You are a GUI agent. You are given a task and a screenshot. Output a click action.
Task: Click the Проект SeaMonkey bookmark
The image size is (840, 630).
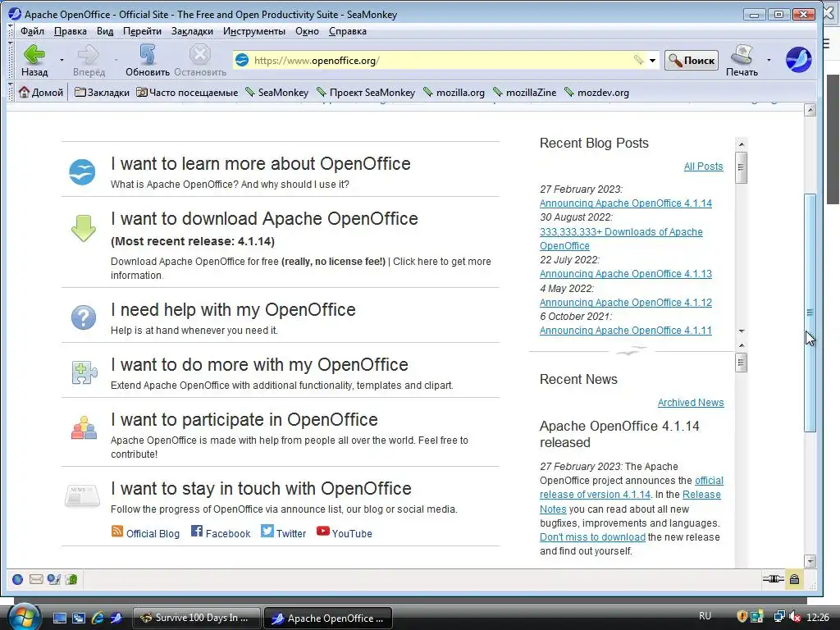click(x=366, y=92)
